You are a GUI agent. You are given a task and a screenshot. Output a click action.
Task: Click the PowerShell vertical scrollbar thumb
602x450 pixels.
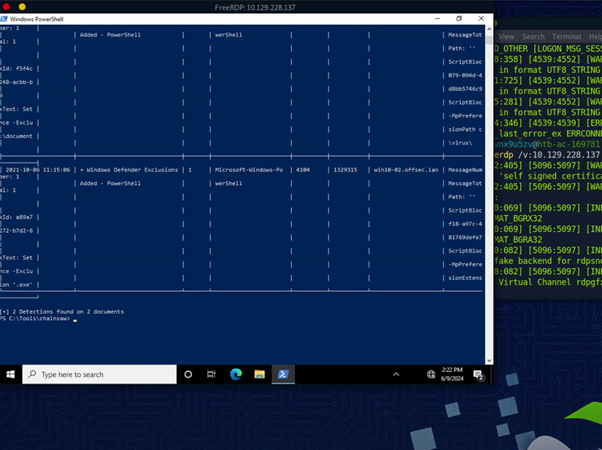coord(489,39)
